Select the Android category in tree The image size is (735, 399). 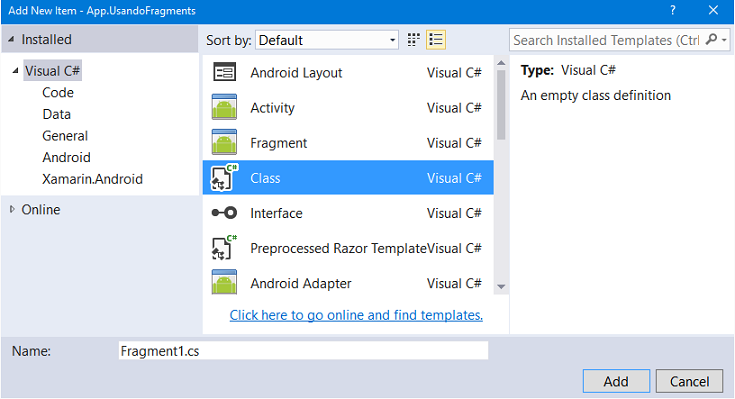pyautogui.click(x=67, y=158)
